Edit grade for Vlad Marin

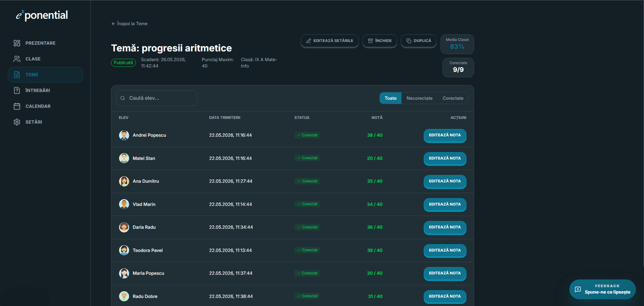click(x=445, y=205)
